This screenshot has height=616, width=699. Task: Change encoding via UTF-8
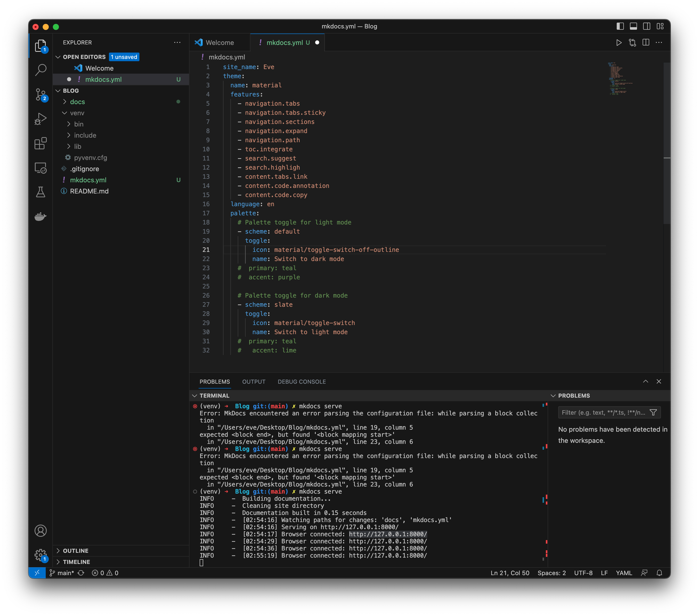coord(583,573)
